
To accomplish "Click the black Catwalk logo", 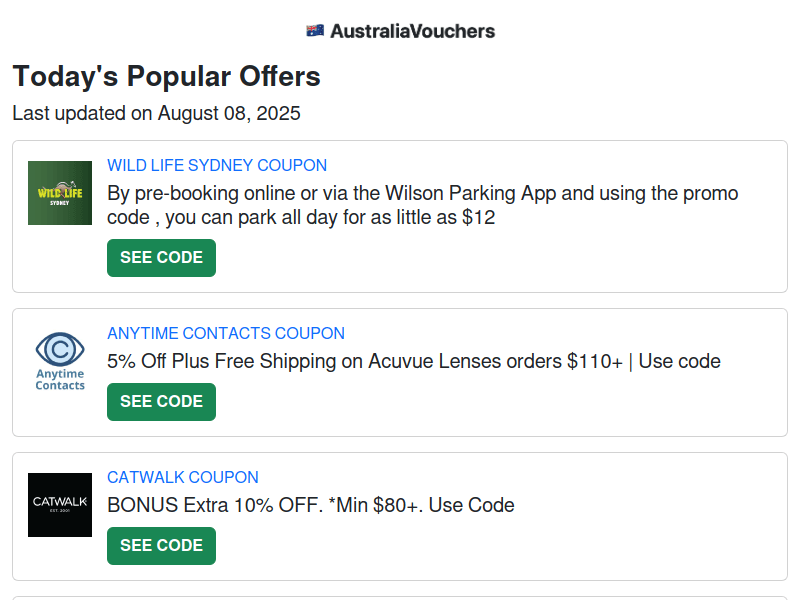I will point(60,505).
